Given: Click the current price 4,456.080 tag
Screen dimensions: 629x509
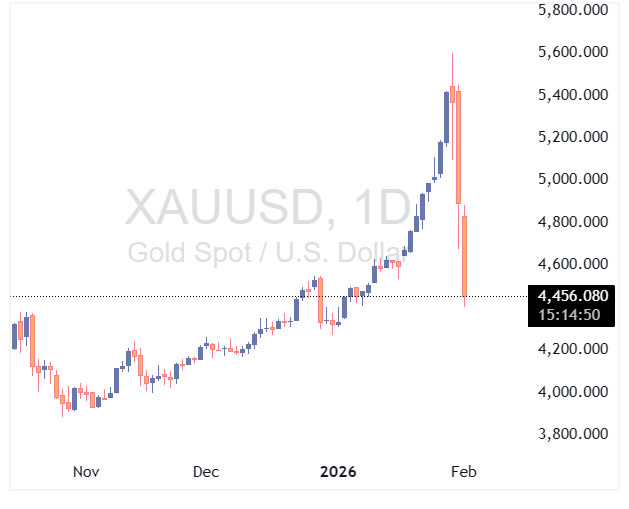Looking at the screenshot, I should 573,297.
